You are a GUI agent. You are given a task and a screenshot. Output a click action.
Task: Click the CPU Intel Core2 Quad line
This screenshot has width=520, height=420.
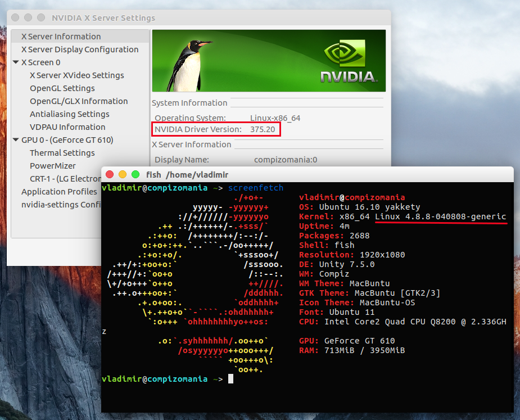(403, 322)
